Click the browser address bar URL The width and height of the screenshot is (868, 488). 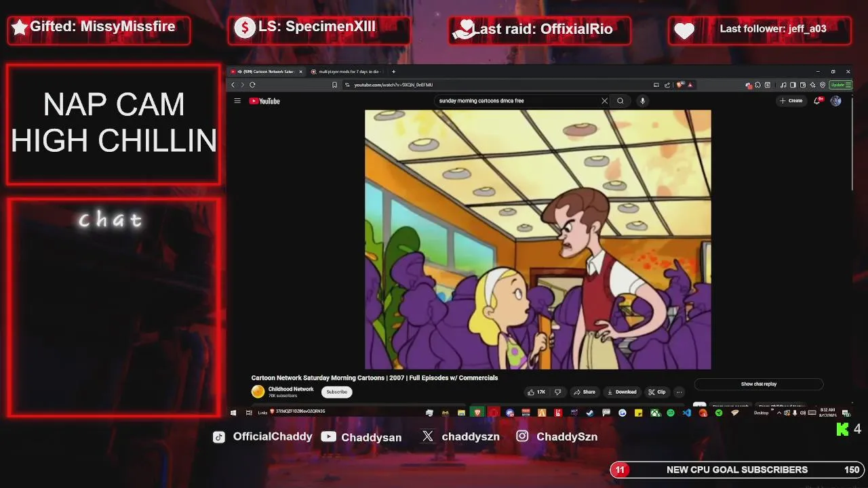(x=393, y=85)
